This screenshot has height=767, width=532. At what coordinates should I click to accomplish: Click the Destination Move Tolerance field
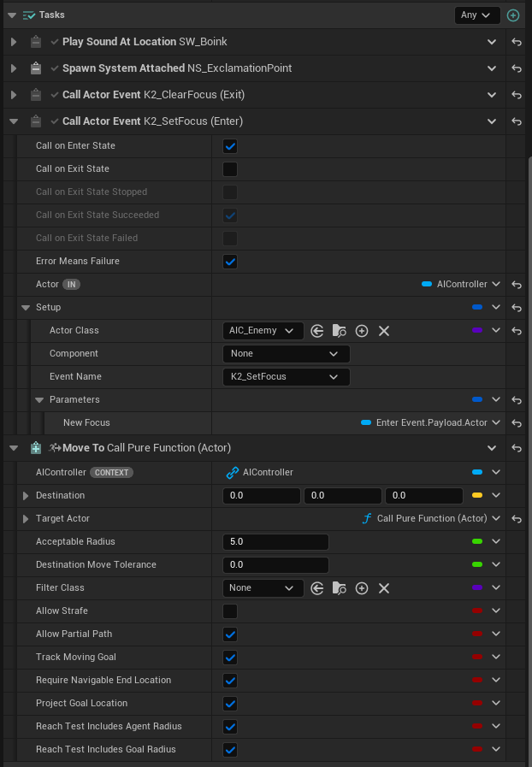(x=275, y=564)
